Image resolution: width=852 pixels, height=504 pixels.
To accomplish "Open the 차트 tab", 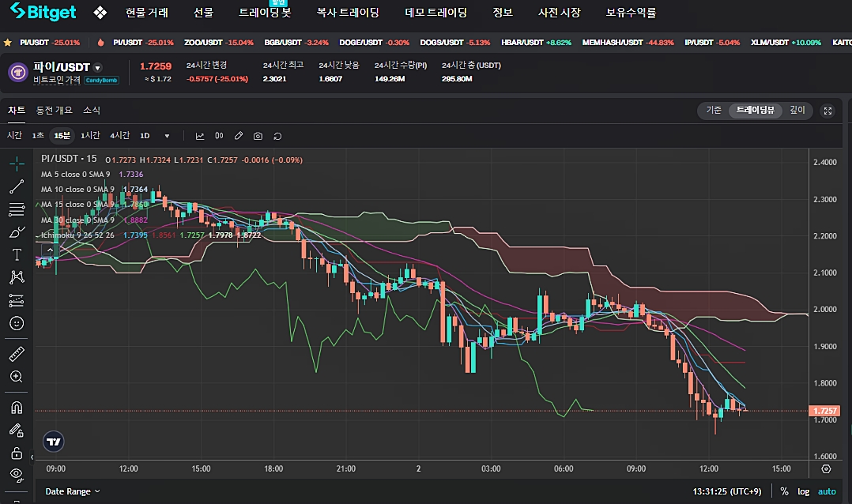I will (x=17, y=111).
